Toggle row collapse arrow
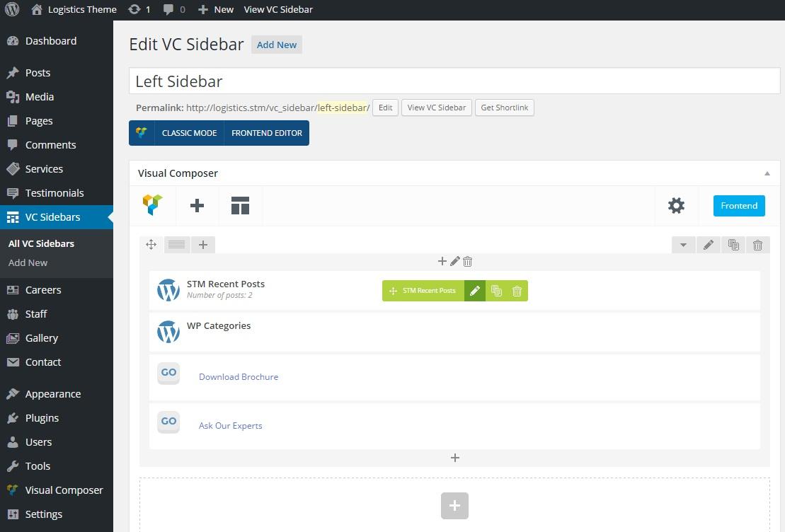The image size is (785, 532). (683, 245)
